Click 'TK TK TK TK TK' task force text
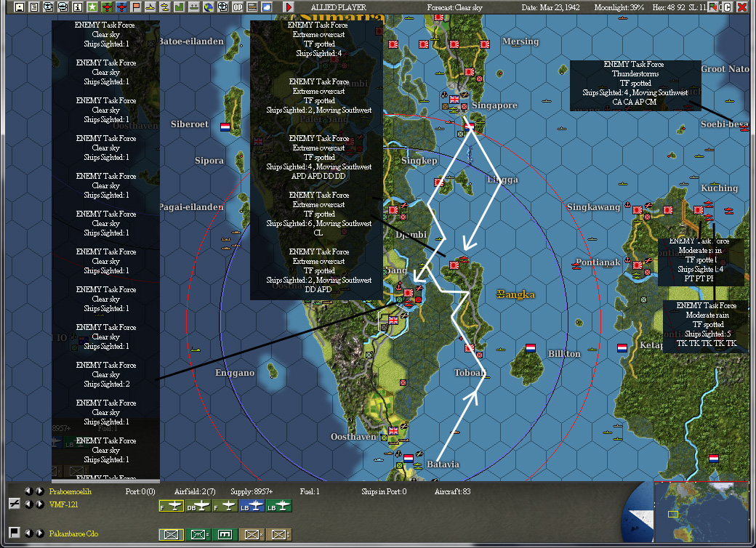The height and width of the screenshot is (548, 756). point(707,343)
